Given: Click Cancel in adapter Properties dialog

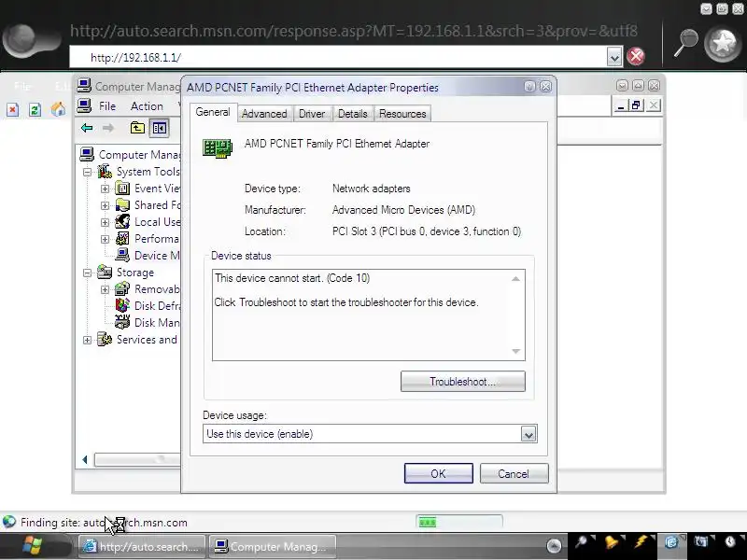Looking at the screenshot, I should point(514,474).
